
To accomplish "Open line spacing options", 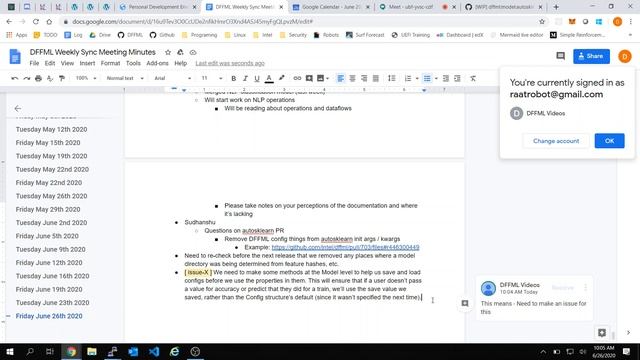I will click(391, 78).
